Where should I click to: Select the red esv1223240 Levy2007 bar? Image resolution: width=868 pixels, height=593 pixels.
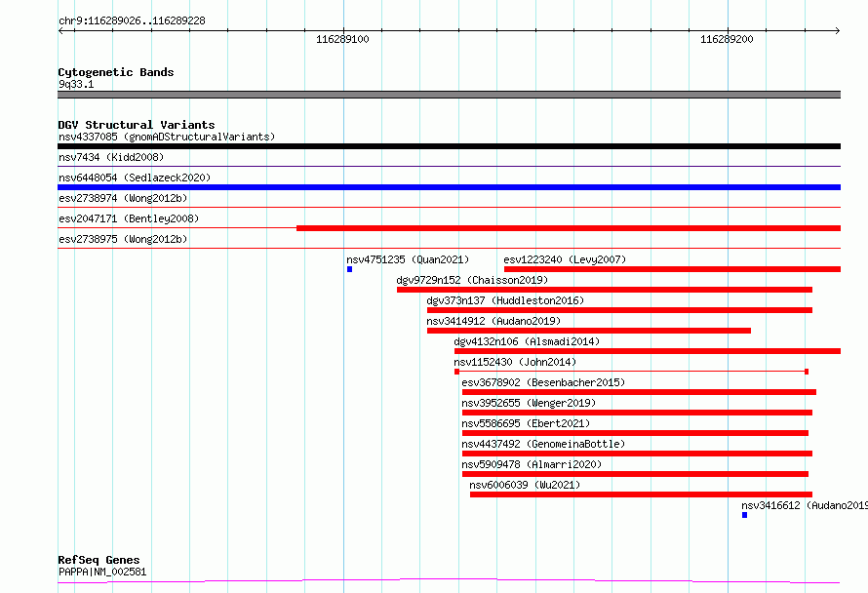click(x=672, y=269)
